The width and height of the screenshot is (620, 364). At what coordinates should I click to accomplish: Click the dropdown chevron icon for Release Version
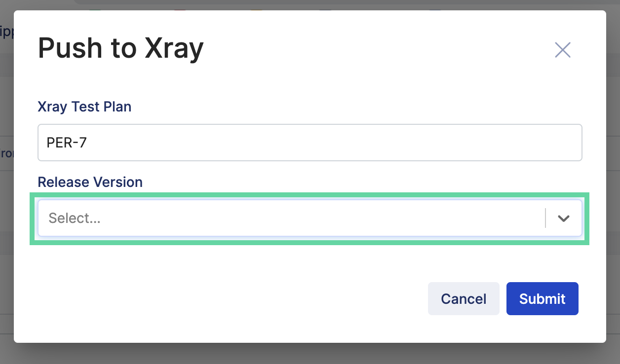(x=563, y=218)
